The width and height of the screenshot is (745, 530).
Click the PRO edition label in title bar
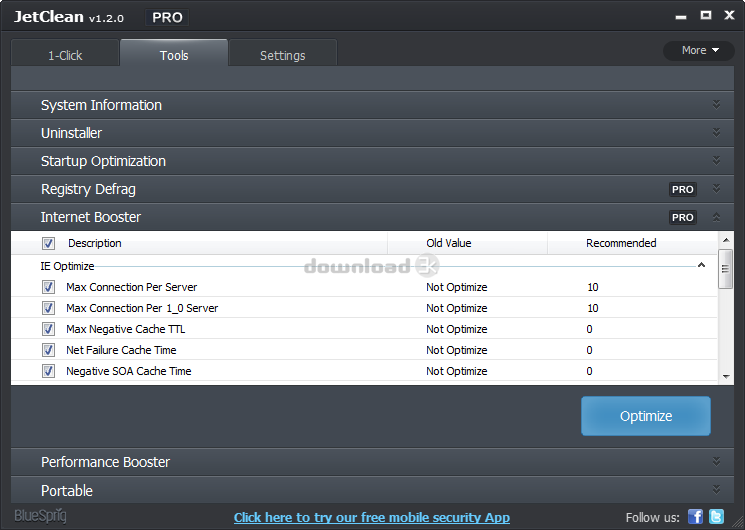[x=167, y=18]
